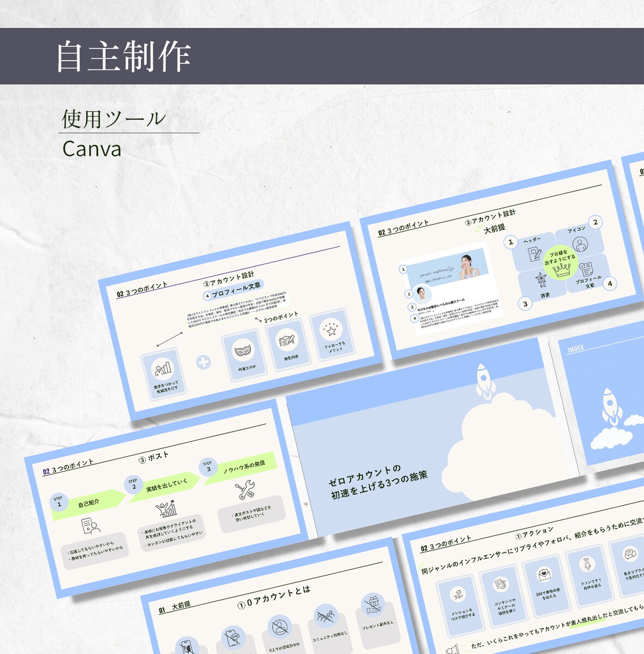This screenshot has height=654, width=644.
Task: Click the アイコン label
Action: point(576,230)
